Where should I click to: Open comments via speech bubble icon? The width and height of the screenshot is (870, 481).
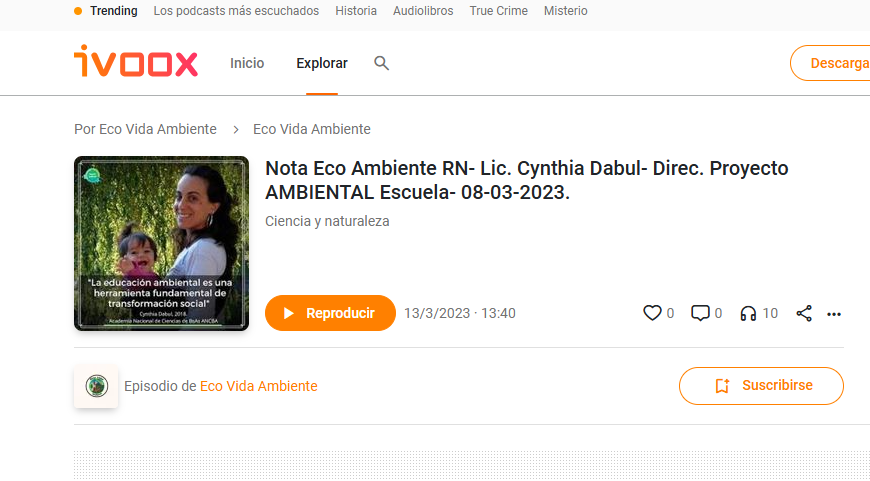click(x=700, y=313)
